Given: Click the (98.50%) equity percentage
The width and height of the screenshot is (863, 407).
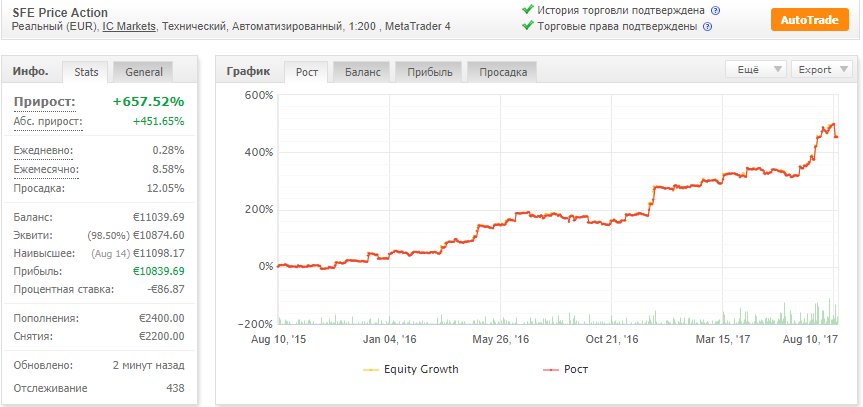Looking at the screenshot, I should point(108,236).
